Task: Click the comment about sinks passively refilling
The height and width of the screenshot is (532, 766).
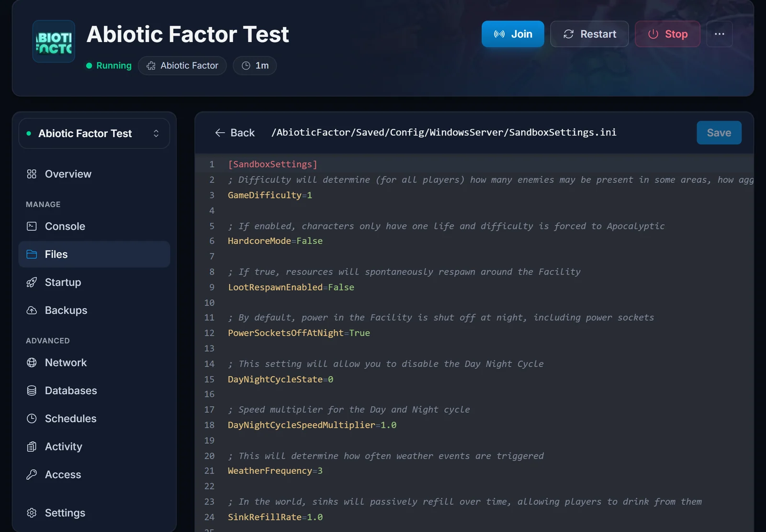Action: (465, 502)
